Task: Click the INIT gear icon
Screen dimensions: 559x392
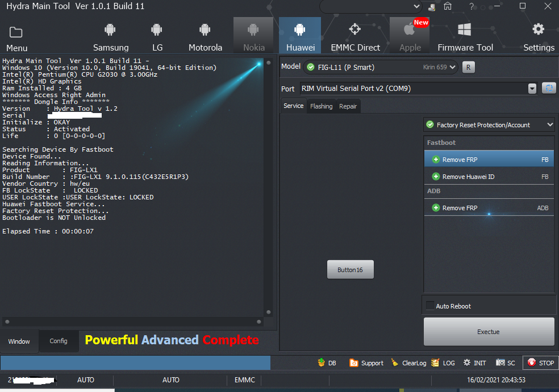Action: click(466, 363)
